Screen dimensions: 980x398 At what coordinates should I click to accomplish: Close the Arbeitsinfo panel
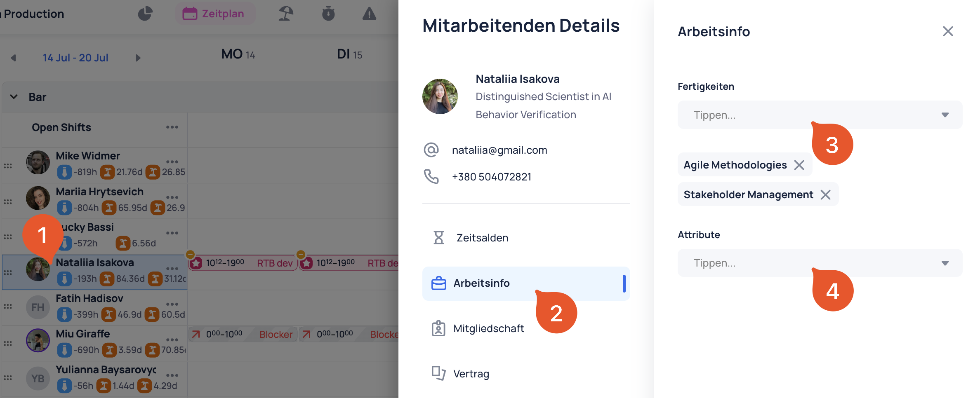pyautogui.click(x=948, y=31)
